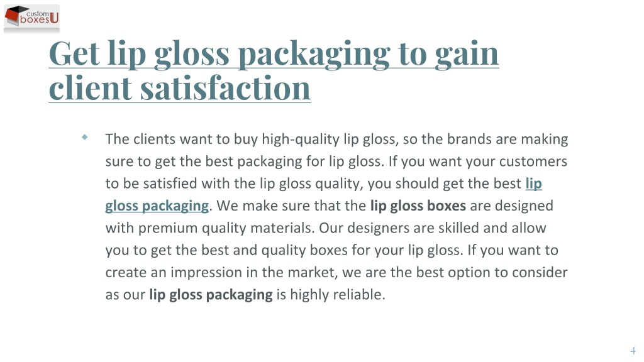Click the bold 'lip gloss packaging' in last line
Screen dimensions: 644x362
pyautogui.click(x=211, y=295)
